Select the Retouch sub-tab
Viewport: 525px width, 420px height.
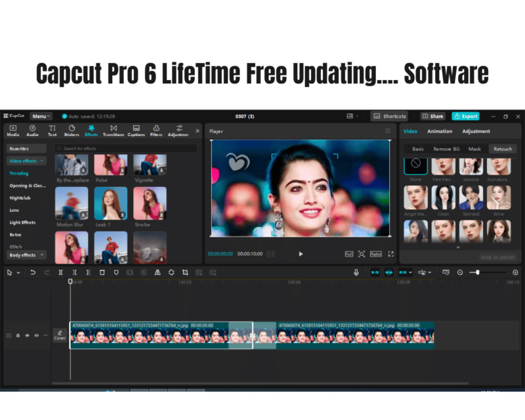pyautogui.click(x=503, y=149)
